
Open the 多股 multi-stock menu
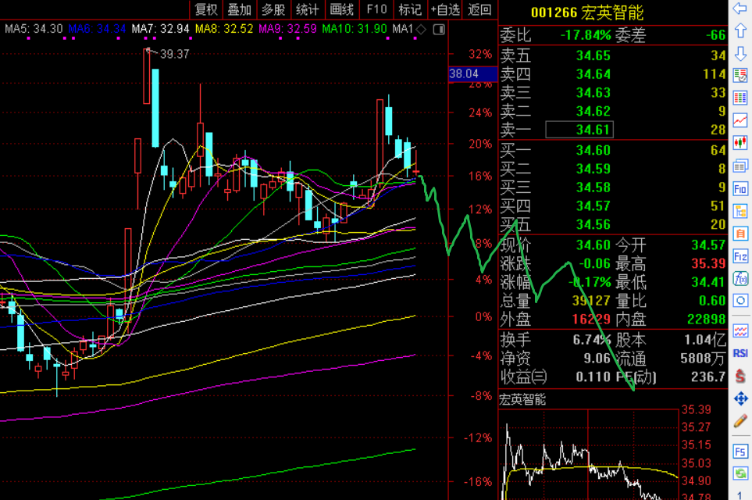point(273,9)
